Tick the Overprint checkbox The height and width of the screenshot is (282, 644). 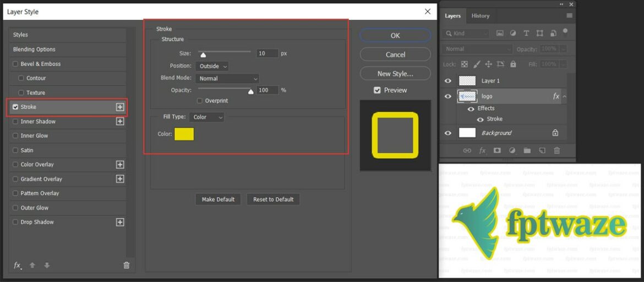tap(200, 101)
